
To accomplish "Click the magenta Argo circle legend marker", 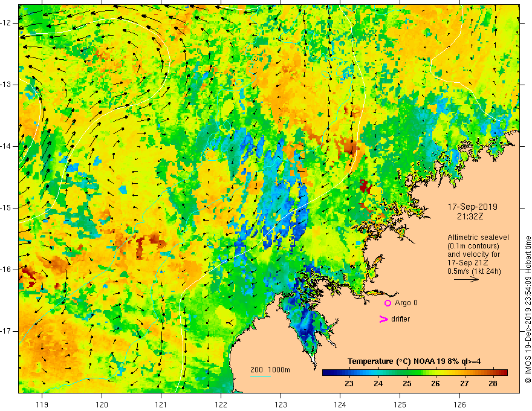I will 388,303.
